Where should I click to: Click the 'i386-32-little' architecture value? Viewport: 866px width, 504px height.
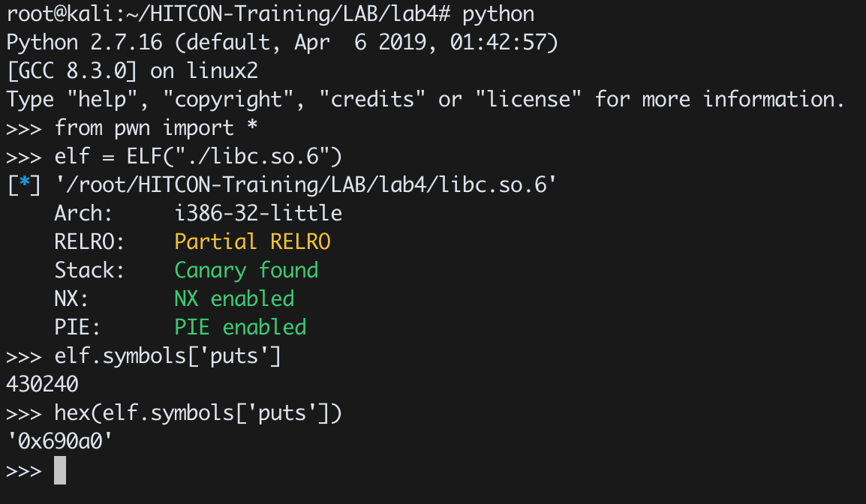(258, 213)
